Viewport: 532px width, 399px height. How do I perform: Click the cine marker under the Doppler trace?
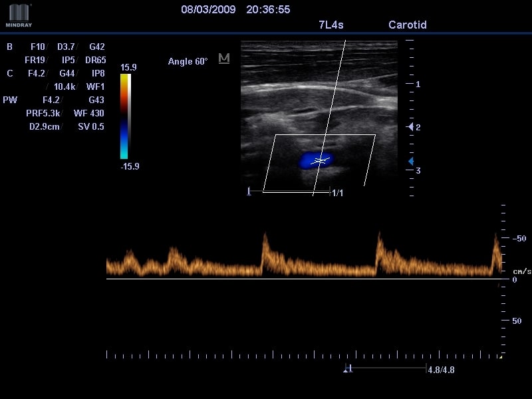[x=347, y=368]
